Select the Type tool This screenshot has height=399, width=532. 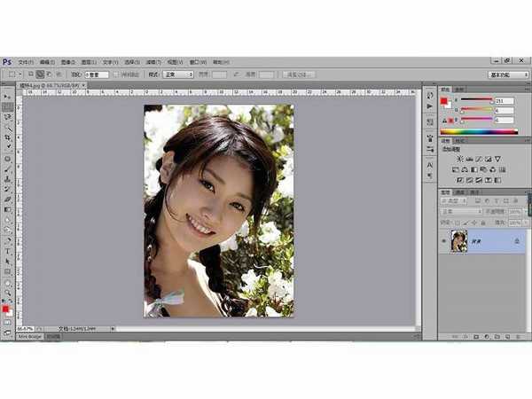[x=8, y=251]
